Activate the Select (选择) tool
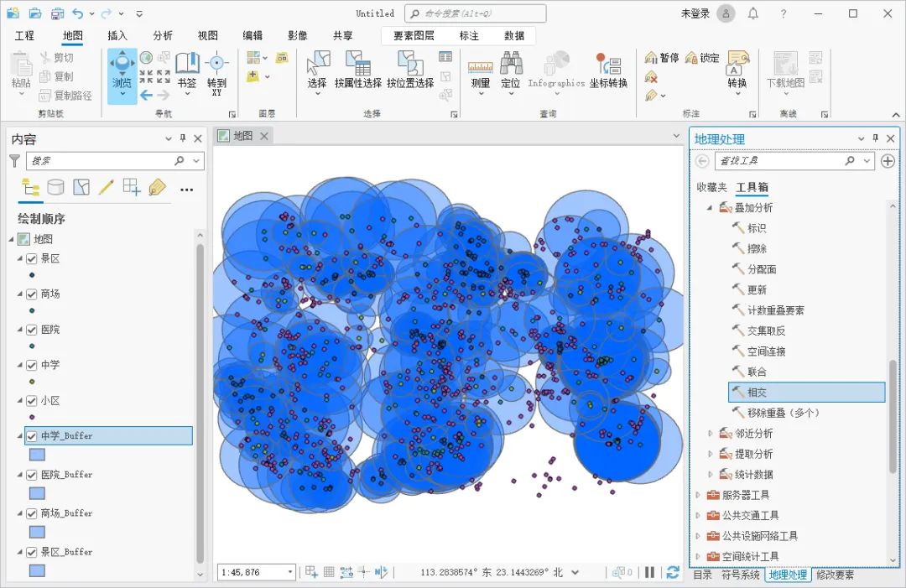This screenshot has height=588, width=906. (x=317, y=71)
